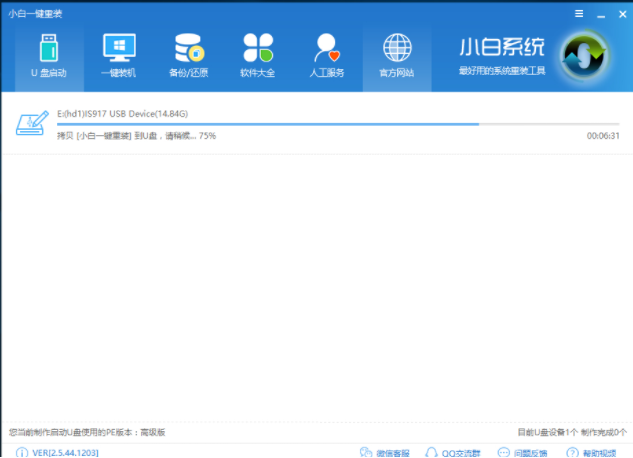The image size is (633, 458).
Task: Click the USB drive write icon
Action: (x=32, y=124)
